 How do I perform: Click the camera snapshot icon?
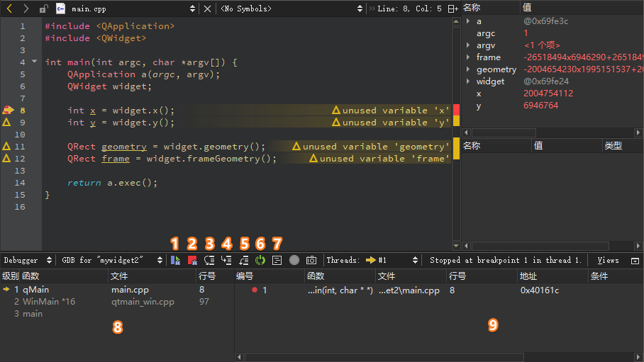point(311,261)
